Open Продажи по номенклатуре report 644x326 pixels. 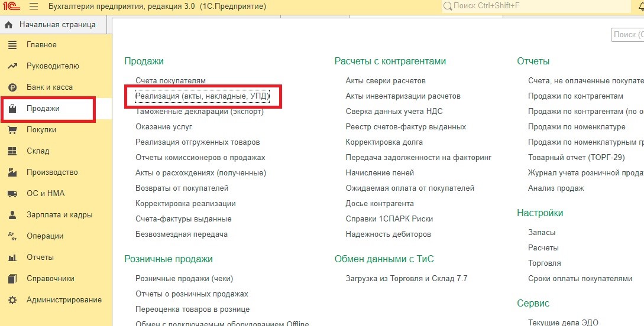point(577,127)
